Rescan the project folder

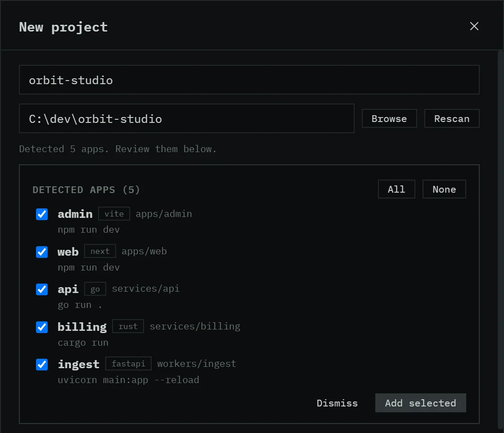pyautogui.click(x=452, y=118)
